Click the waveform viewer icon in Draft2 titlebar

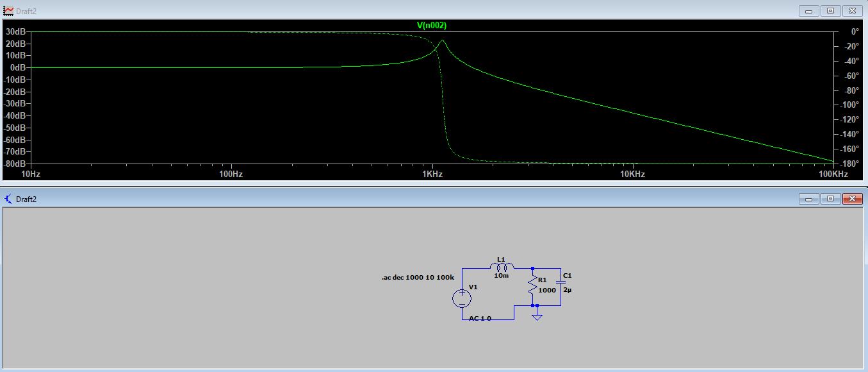8,10
